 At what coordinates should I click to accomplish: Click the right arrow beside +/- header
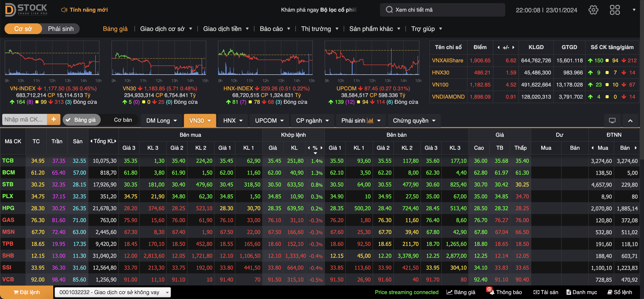coord(513,47)
